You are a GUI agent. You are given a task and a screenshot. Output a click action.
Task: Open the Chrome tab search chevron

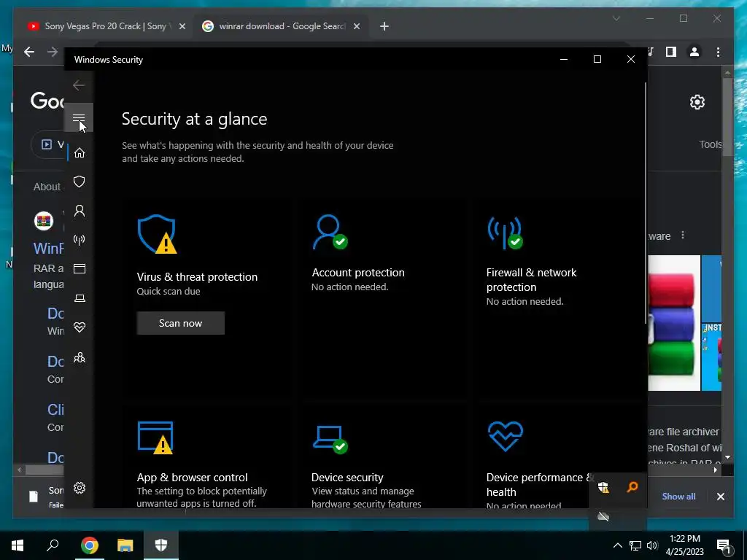616,18
